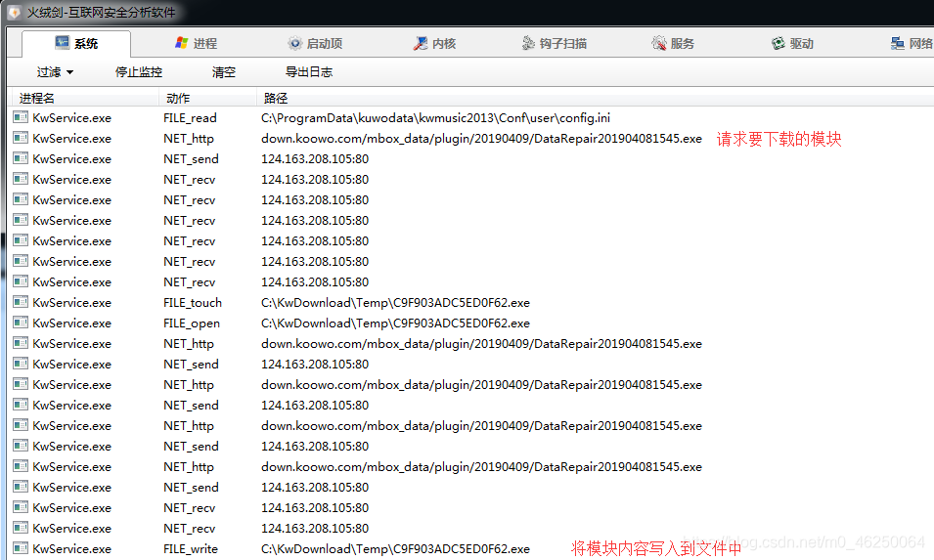This screenshot has height=560, width=934.
Task: Select the FILE_open C9F903ADC5ED0F62.exe path
Action: pyautogui.click(x=395, y=323)
